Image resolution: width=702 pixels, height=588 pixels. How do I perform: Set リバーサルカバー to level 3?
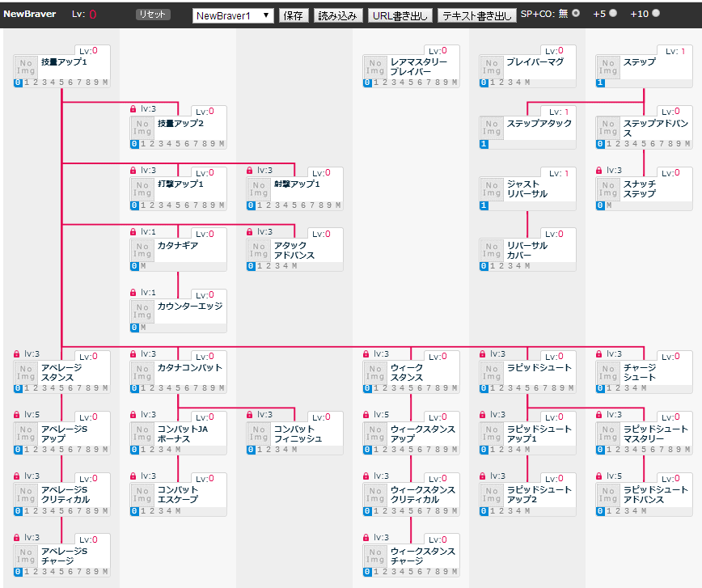(x=510, y=266)
